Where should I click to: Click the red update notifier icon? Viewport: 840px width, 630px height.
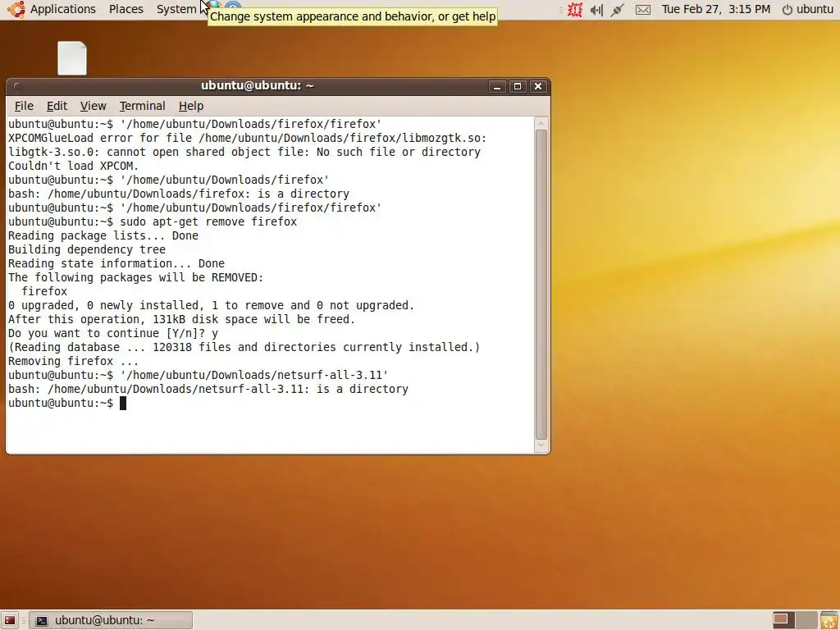tap(575, 9)
